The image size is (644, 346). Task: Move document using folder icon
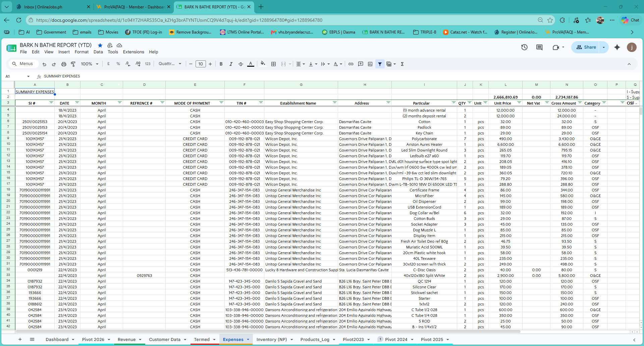pos(110,45)
